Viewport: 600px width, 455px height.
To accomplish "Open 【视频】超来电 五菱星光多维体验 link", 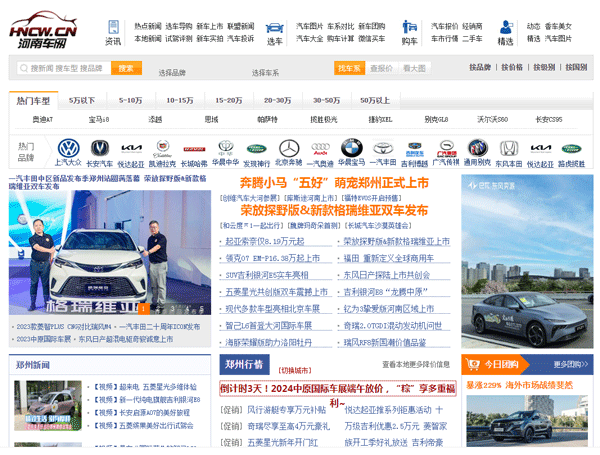I will [x=145, y=387].
